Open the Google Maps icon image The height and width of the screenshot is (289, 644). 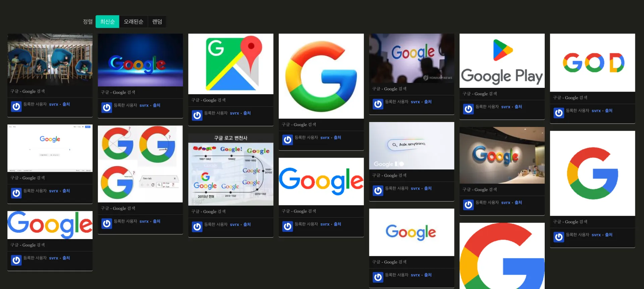tap(231, 64)
